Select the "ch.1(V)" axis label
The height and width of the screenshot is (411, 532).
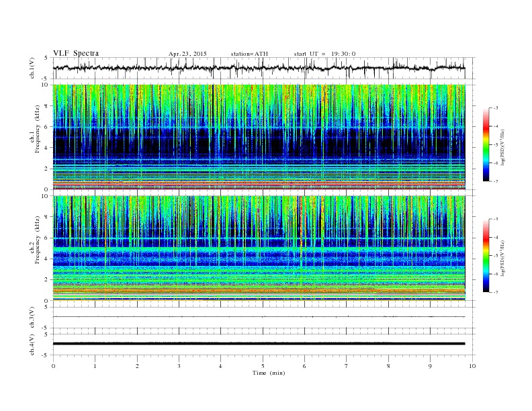click(32, 68)
